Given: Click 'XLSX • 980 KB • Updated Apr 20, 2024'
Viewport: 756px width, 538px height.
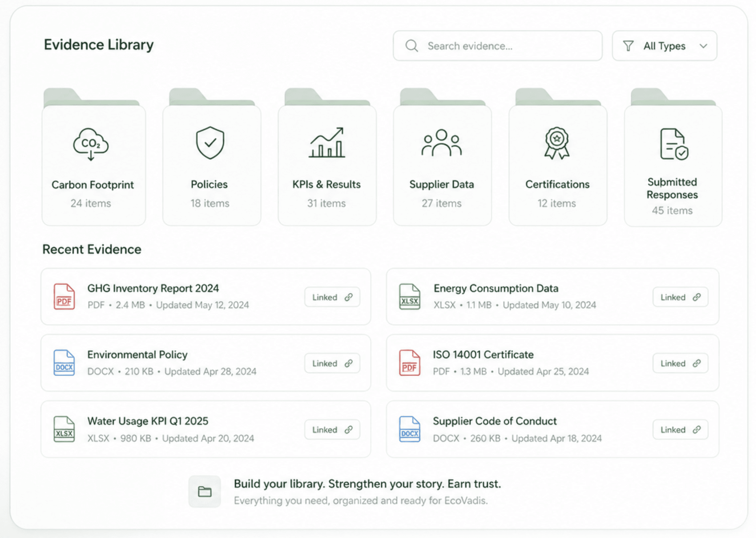Looking at the screenshot, I should click(x=171, y=438).
